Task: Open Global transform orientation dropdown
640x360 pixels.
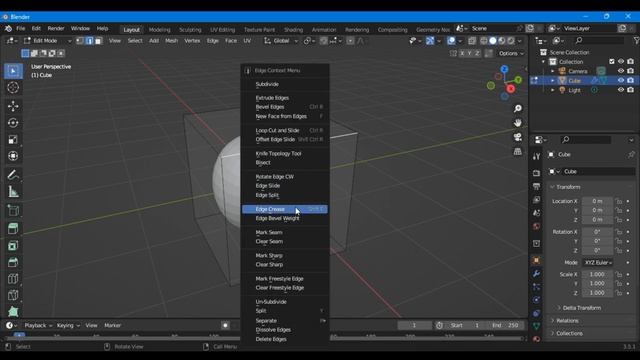Action: click(281, 41)
